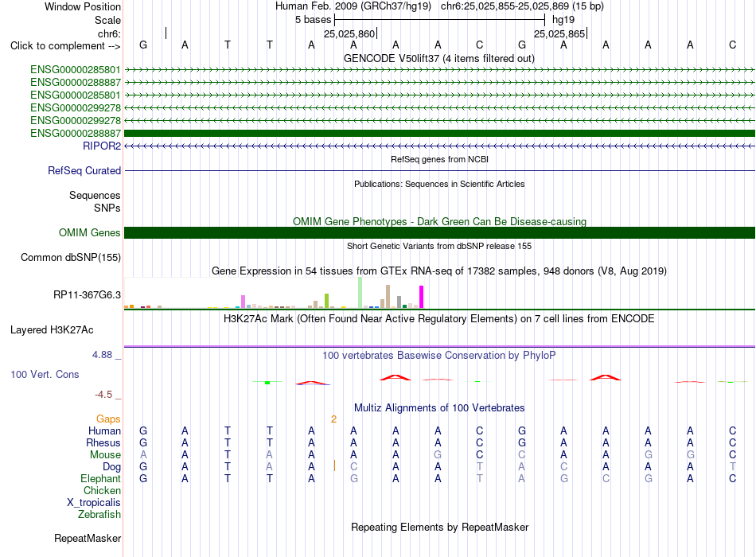Image resolution: width=756 pixels, height=557 pixels.
Task: Click the Window Position label
Action: tap(83, 6)
